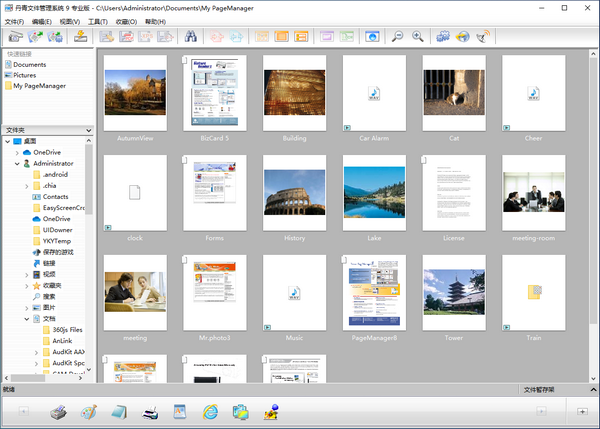
Task: Launch the notepad app in bottom bar
Action: point(119,412)
